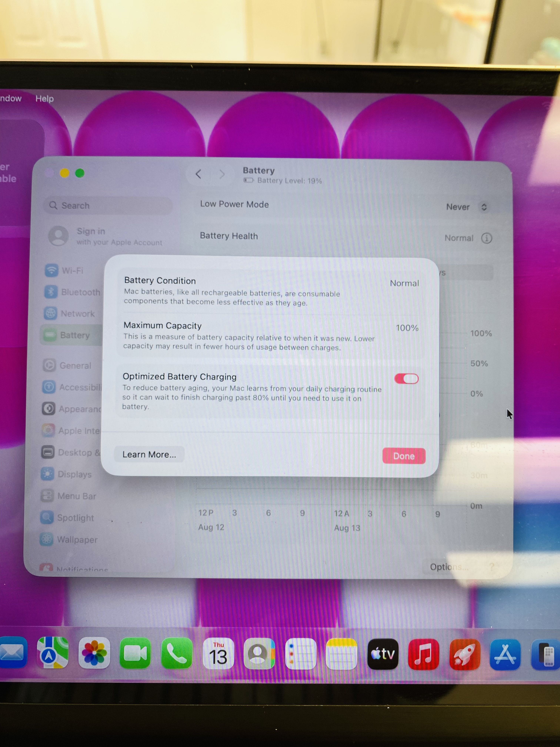Click the 'Battery Level: 19%' subtitle
This screenshot has height=747, width=560.
pos(290,181)
